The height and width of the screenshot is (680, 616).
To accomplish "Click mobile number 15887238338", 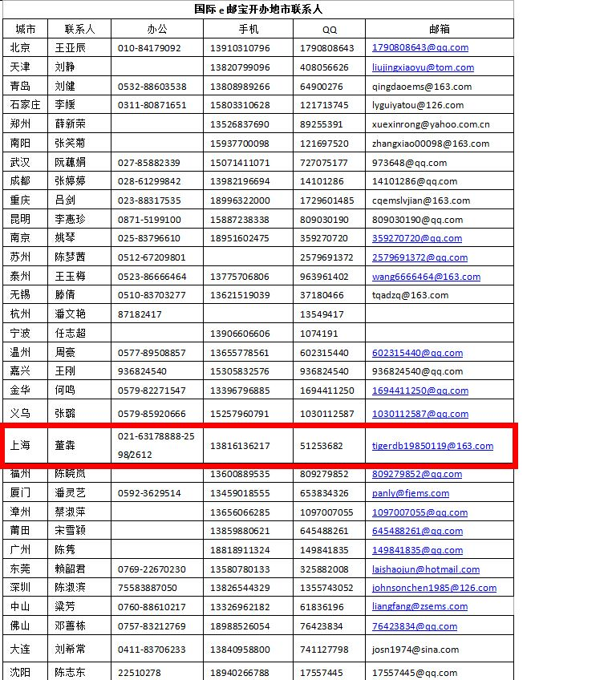I will [x=240, y=220].
